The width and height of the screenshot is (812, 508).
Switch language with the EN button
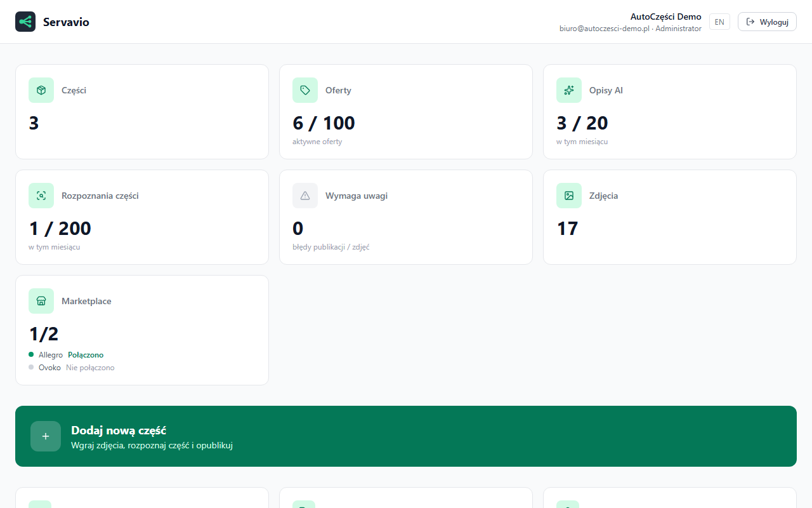point(719,22)
